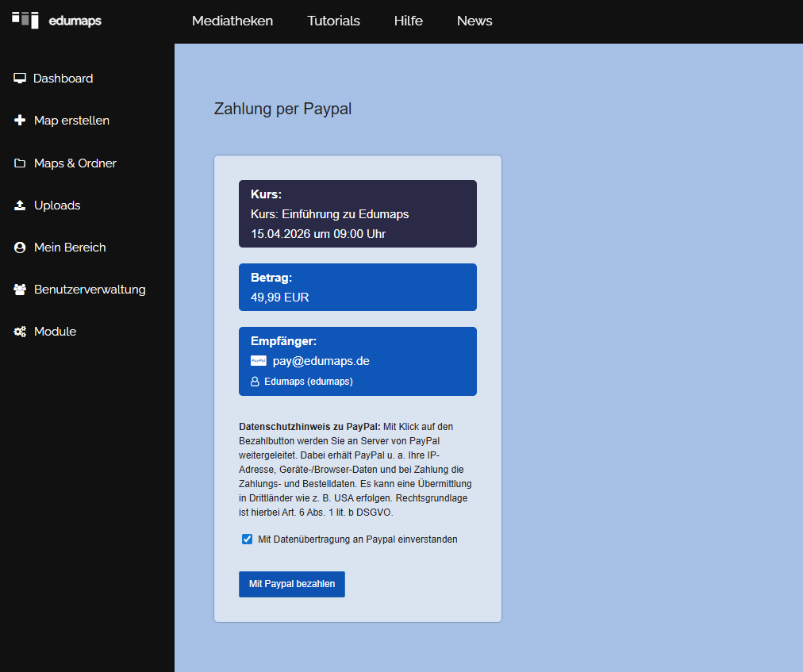Uncheck the Paypal Datenübertragung consent checkbox
The width and height of the screenshot is (803, 672).
pyautogui.click(x=247, y=540)
